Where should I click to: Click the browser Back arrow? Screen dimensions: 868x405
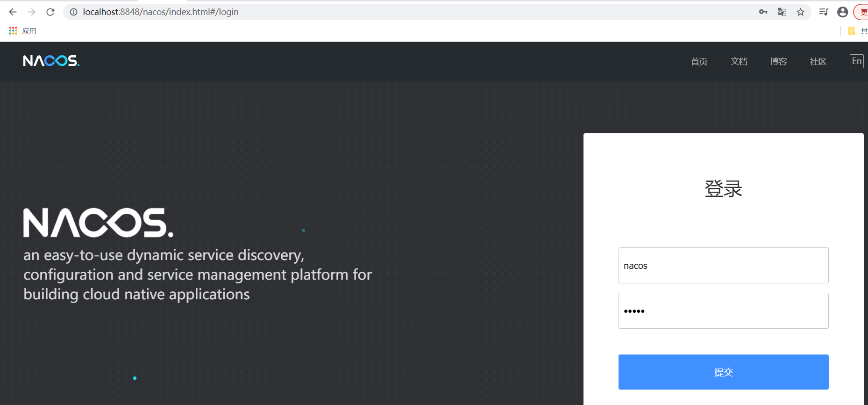point(13,12)
